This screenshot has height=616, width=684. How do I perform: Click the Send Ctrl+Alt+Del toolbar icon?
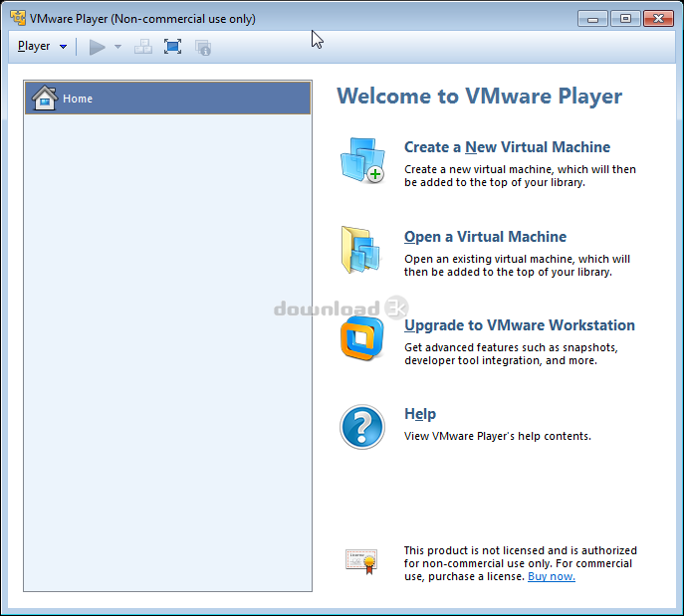[x=143, y=47]
